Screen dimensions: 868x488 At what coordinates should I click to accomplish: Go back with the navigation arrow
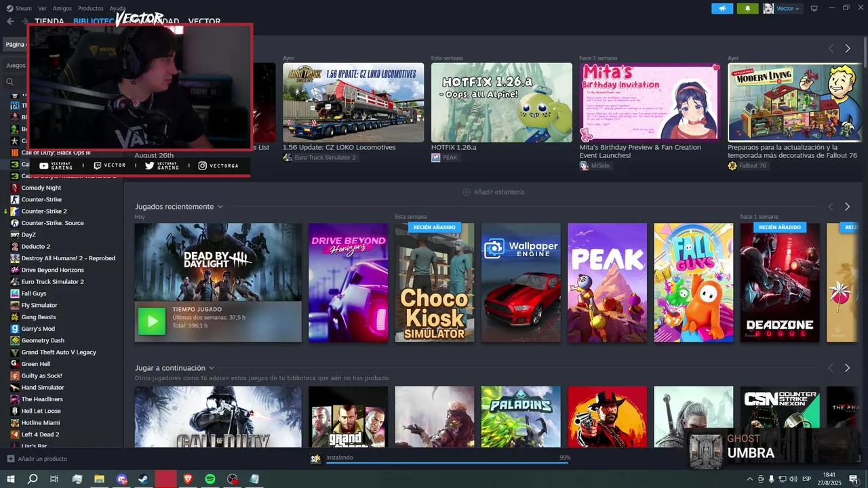[10, 21]
